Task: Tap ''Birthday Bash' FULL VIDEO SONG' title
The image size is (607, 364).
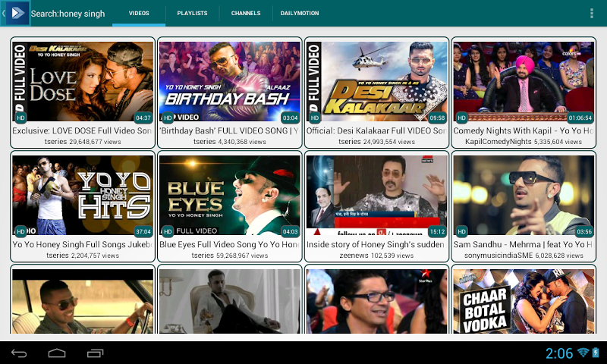Action: pos(230,130)
